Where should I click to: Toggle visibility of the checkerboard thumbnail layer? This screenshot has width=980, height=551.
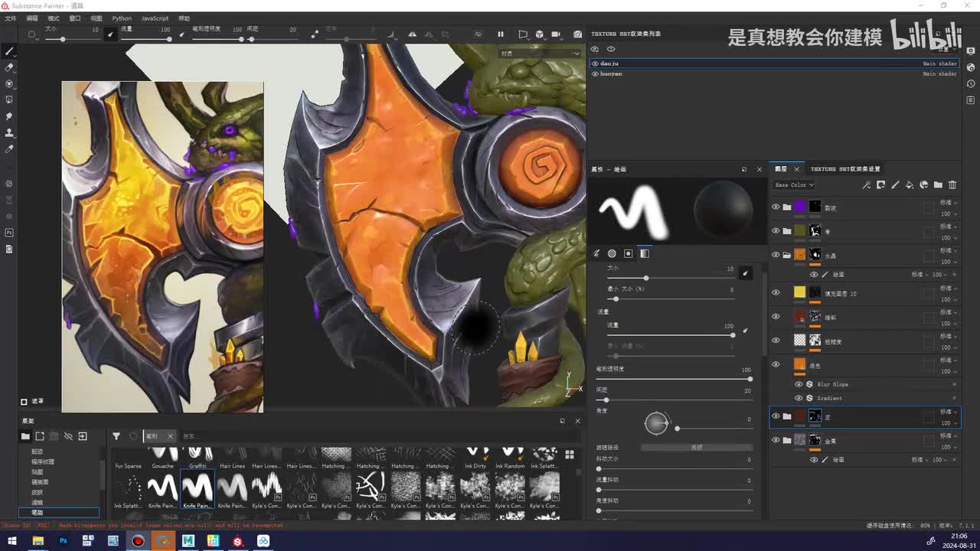coord(776,341)
